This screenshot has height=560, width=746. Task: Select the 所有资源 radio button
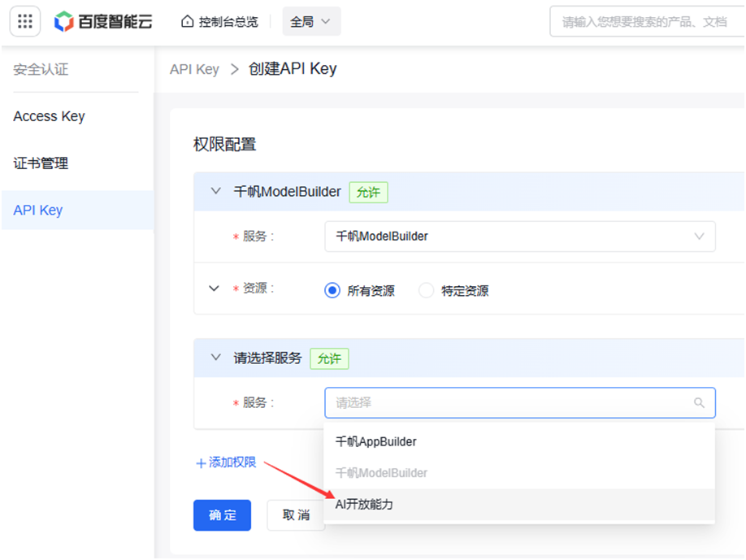[x=332, y=290]
